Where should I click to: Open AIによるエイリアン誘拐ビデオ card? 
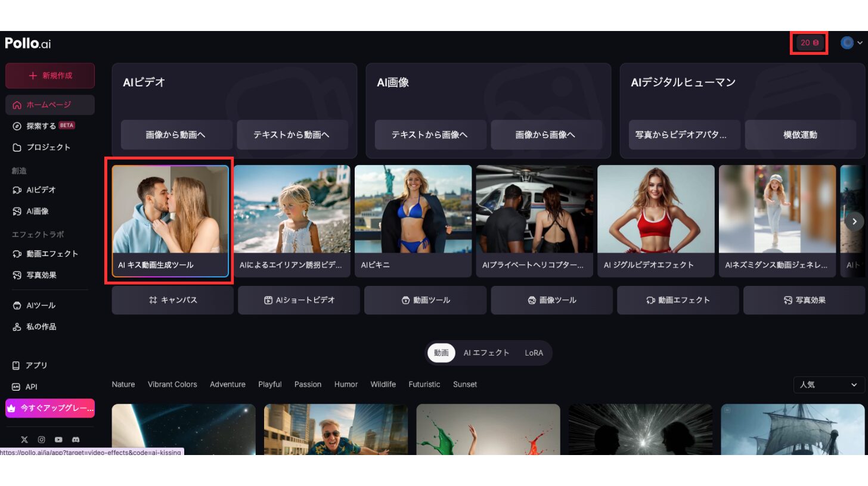pos(292,221)
